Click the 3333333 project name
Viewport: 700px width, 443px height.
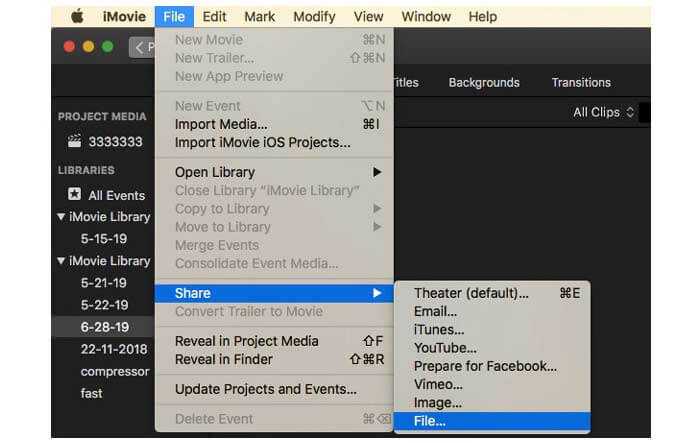pyautogui.click(x=115, y=142)
